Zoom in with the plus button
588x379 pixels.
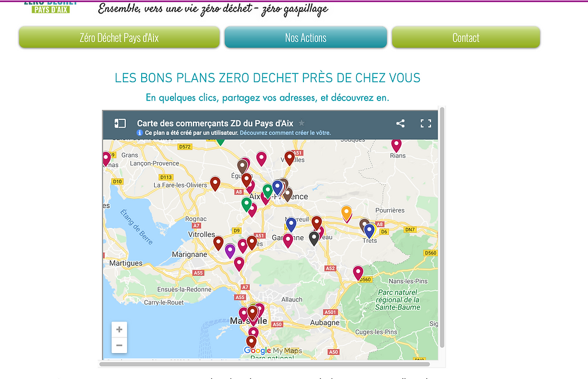point(119,330)
